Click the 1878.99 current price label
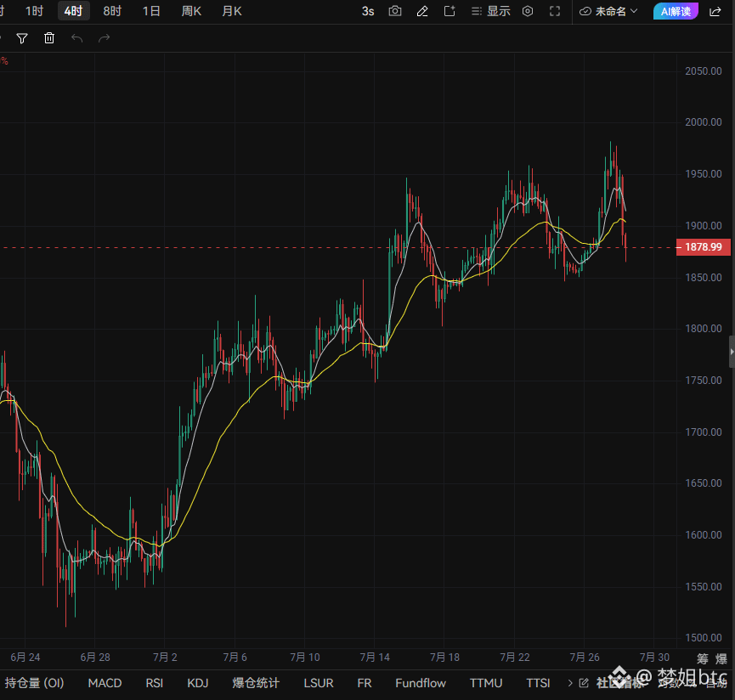This screenshot has height=700, width=735. click(703, 247)
